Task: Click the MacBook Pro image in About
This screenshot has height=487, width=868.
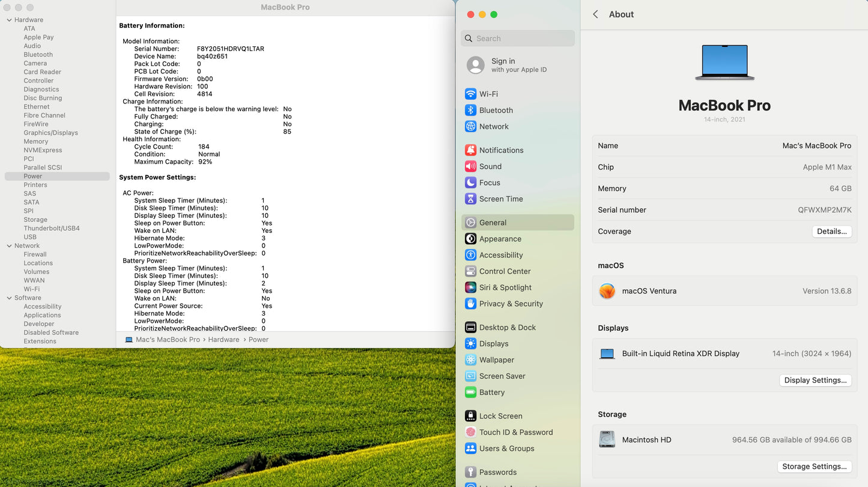Action: (x=725, y=63)
